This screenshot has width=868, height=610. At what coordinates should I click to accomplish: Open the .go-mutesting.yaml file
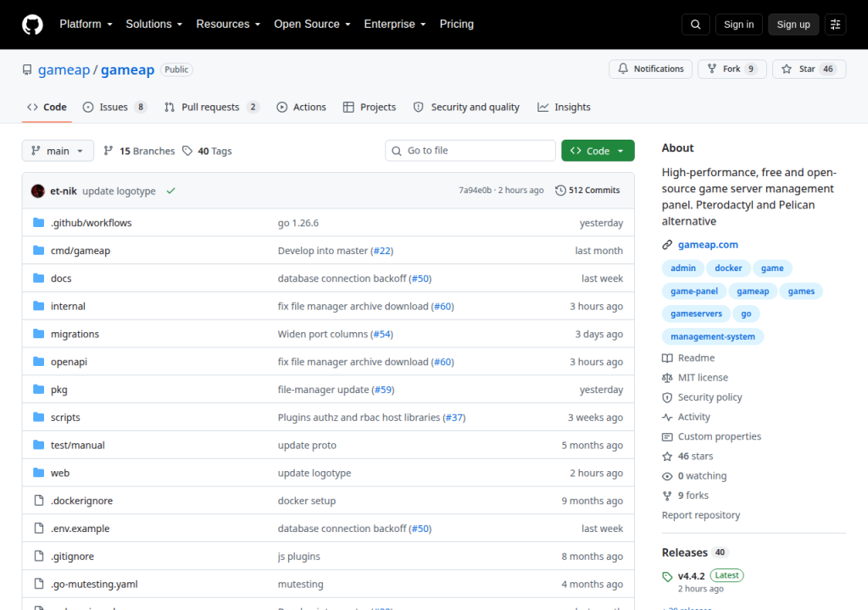(94, 584)
